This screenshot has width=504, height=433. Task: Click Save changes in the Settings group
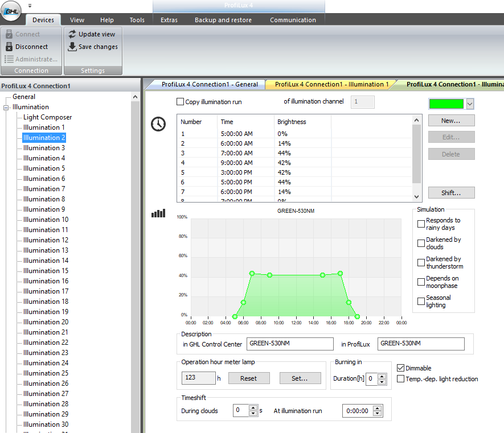pyautogui.click(x=93, y=47)
